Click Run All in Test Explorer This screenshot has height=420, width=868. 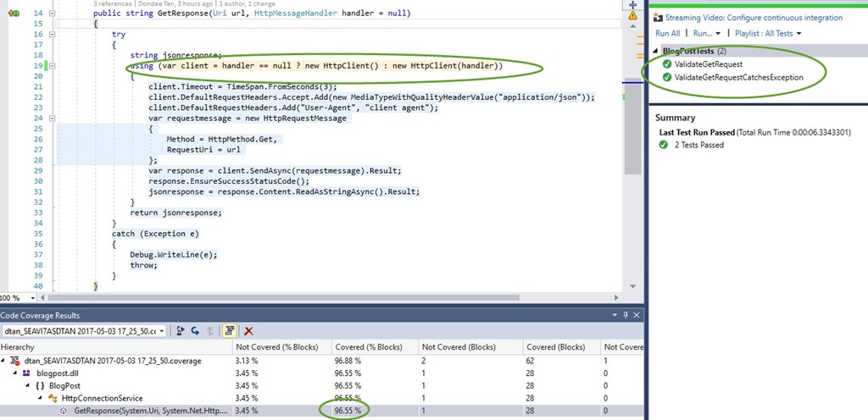click(668, 33)
